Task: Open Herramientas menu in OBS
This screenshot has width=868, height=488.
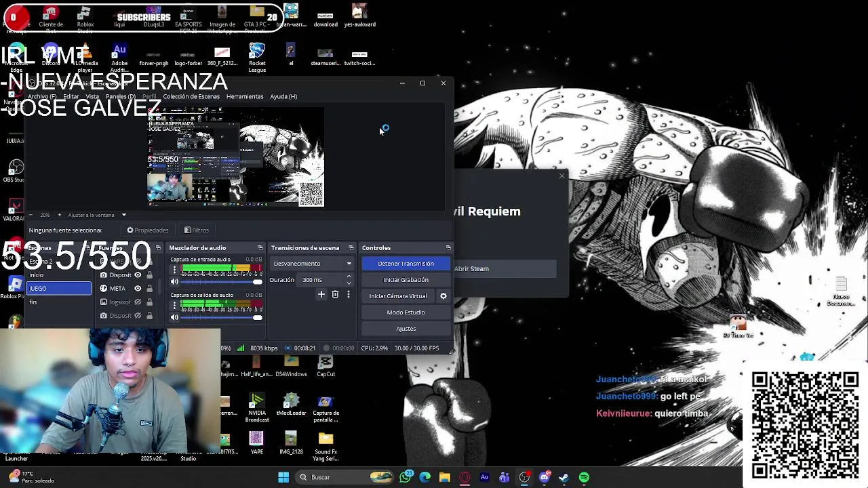Action: [x=245, y=97]
